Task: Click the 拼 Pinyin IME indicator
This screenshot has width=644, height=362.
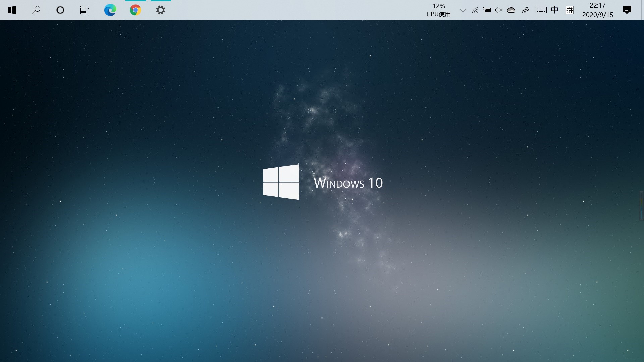Action: (570, 10)
